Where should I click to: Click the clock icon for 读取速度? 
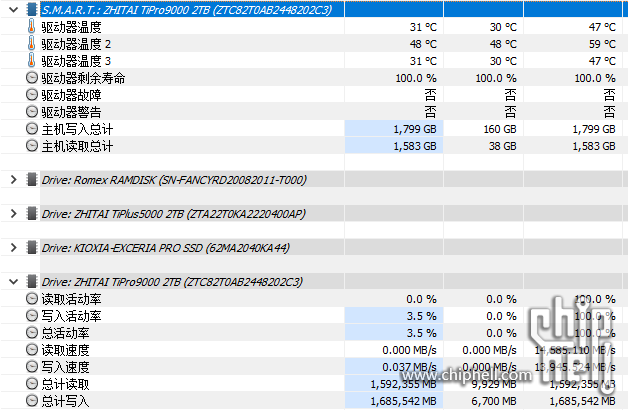[32, 350]
